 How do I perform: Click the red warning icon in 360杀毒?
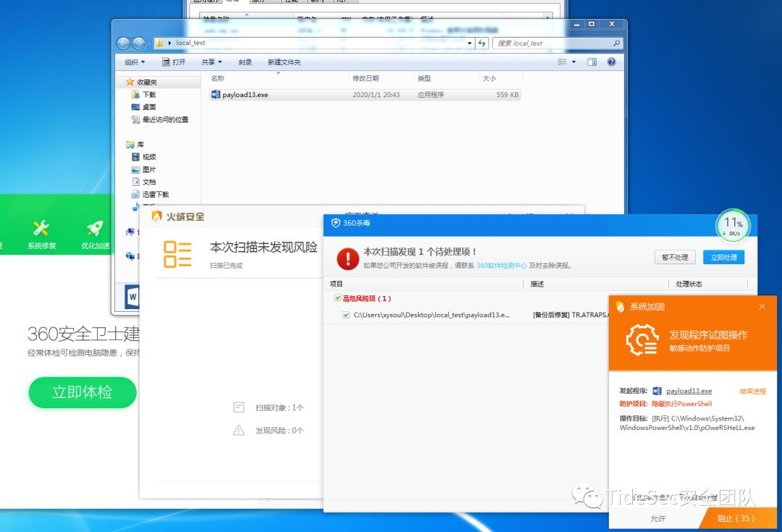pos(348,259)
